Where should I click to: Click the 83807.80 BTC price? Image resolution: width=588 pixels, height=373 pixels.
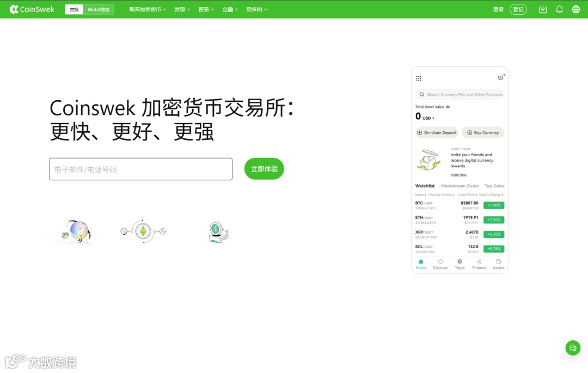469,203
